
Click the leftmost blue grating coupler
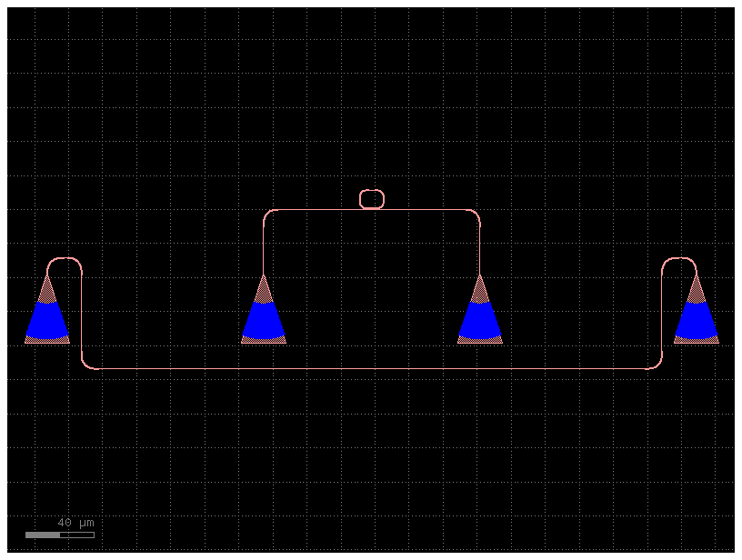[x=47, y=318]
